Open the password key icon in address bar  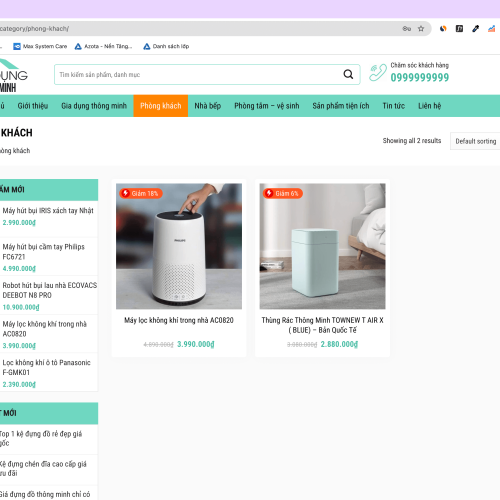407,29
